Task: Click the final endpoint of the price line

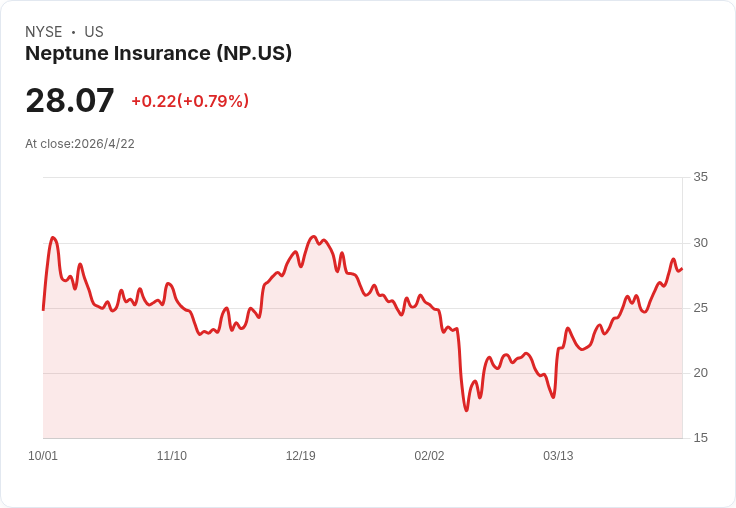Action: [682, 269]
